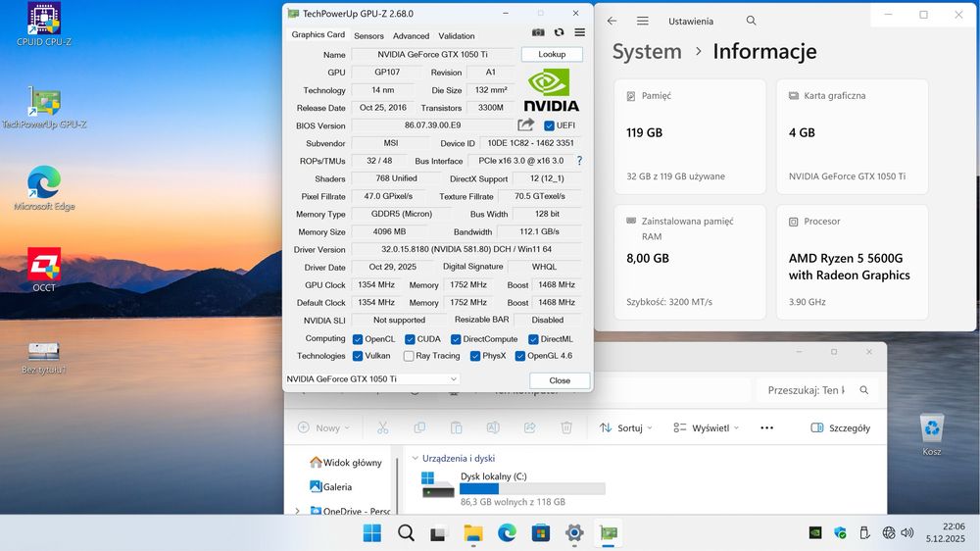Collapse the Urządzenia i dyski group
Image resolution: width=980 pixels, height=551 pixels.
click(x=415, y=459)
